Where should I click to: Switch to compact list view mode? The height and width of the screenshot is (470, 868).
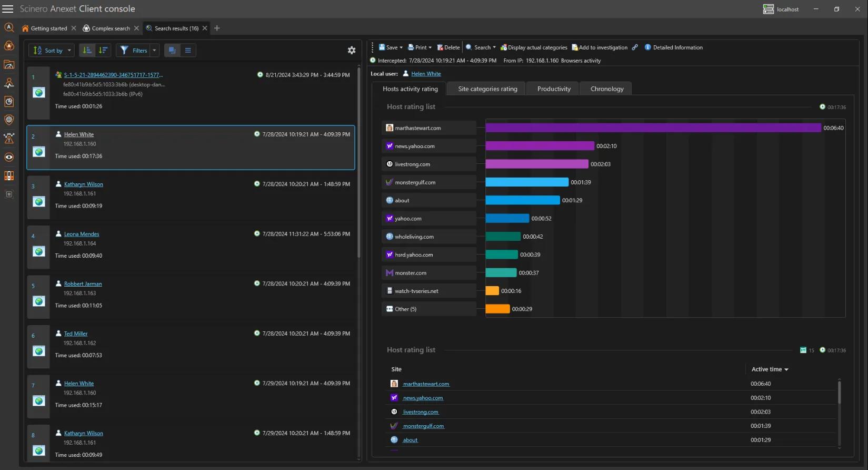pyautogui.click(x=188, y=50)
